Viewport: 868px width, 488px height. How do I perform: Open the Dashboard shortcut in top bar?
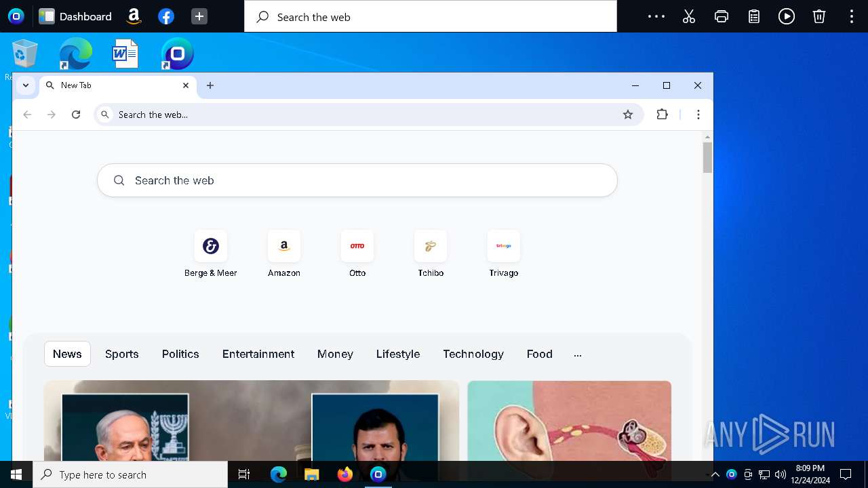pos(75,16)
